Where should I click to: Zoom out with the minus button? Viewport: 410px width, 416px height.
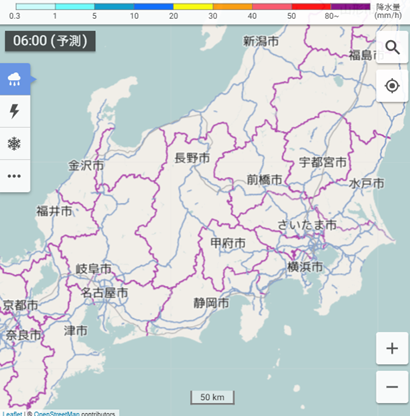tap(392, 387)
